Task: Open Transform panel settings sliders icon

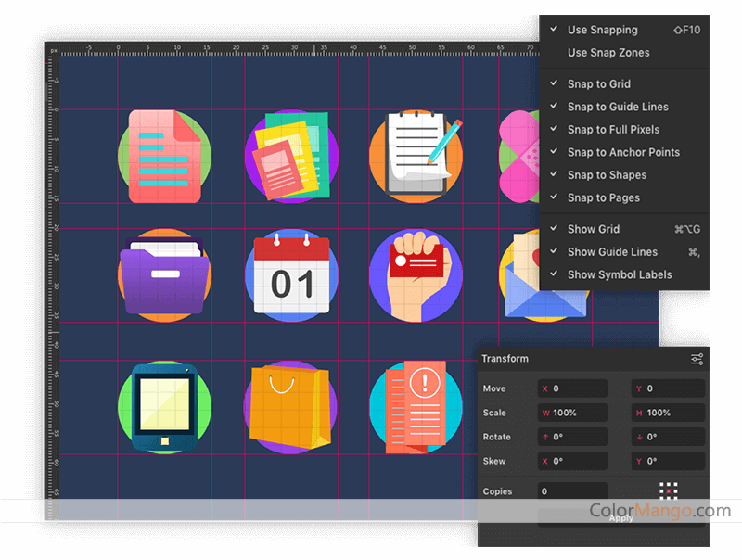Action: pos(697,359)
